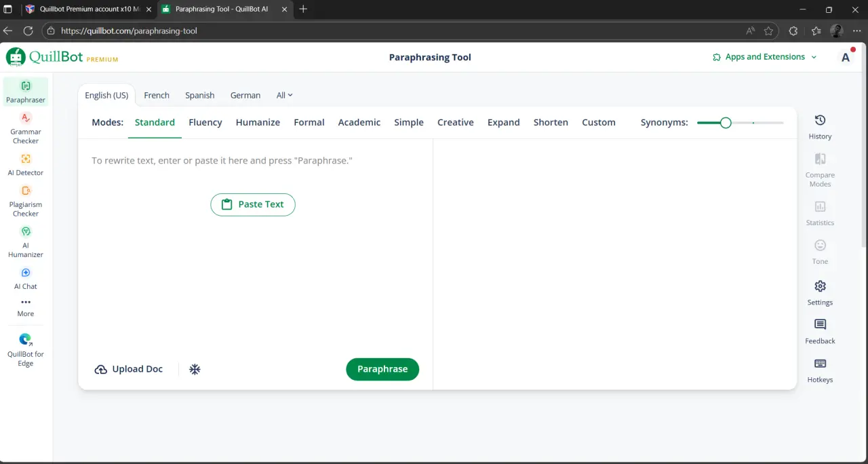Open the account avatar menu

846,57
